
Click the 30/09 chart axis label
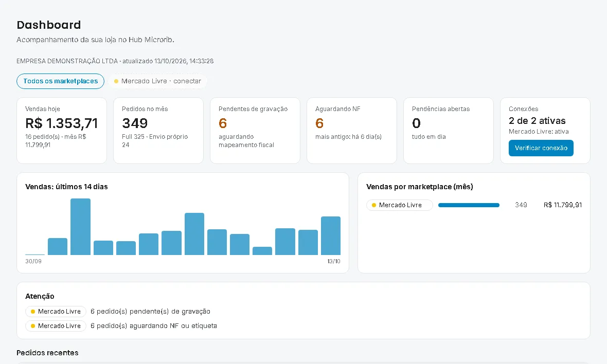click(x=33, y=261)
